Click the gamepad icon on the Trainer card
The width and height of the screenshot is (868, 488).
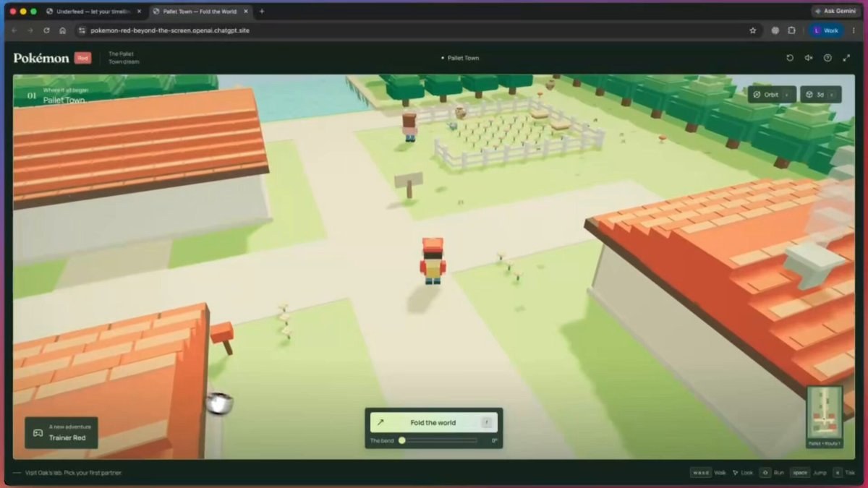(38, 433)
